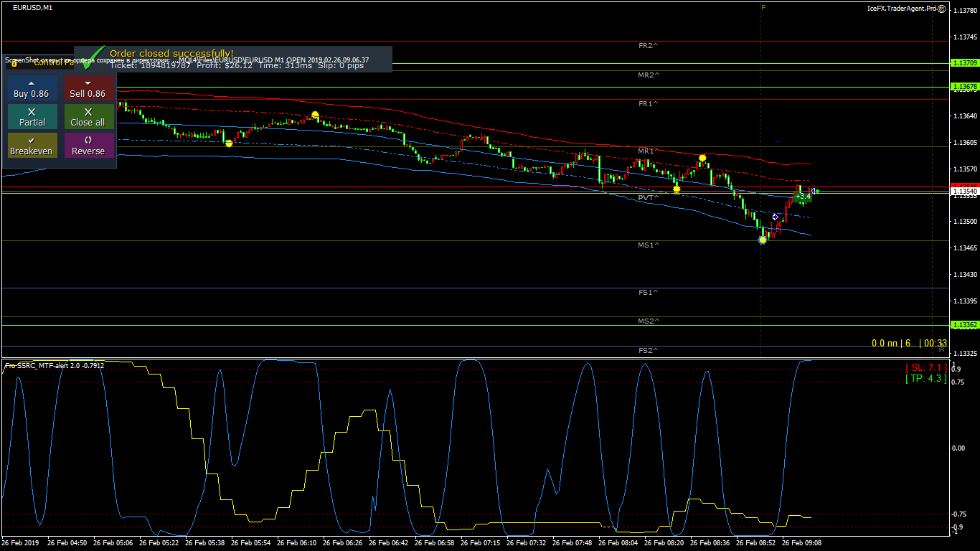
Task: Click the 'Profit: $26.12' text
Action: coord(225,65)
